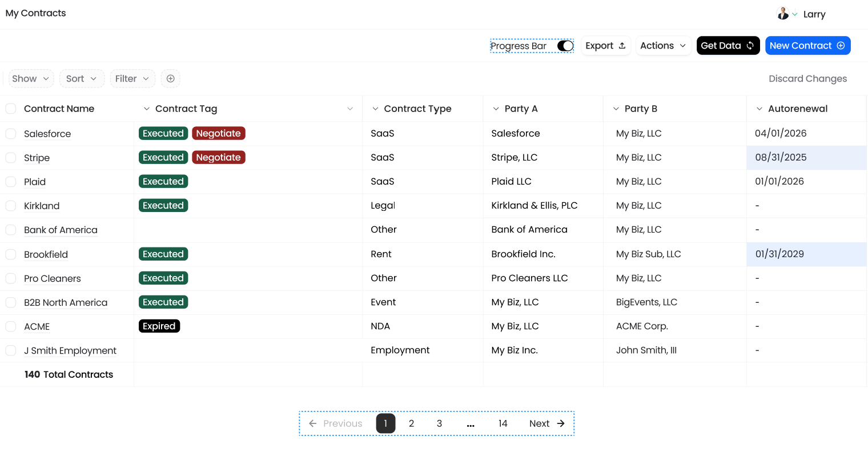Open the Show dropdown
Image resolution: width=868 pixels, height=472 pixels.
(x=31, y=79)
